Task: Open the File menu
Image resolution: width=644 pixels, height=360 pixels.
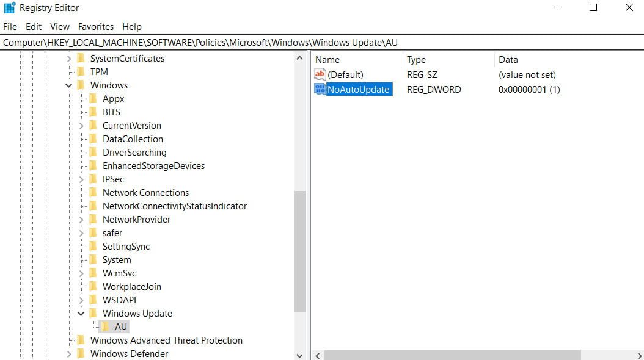Action: click(10, 27)
